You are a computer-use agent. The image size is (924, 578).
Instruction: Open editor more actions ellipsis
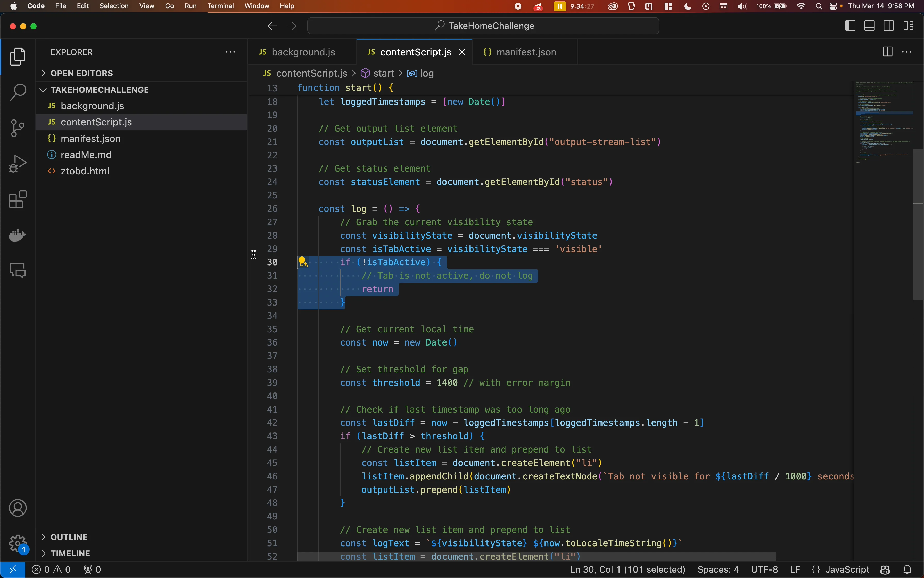click(x=907, y=52)
